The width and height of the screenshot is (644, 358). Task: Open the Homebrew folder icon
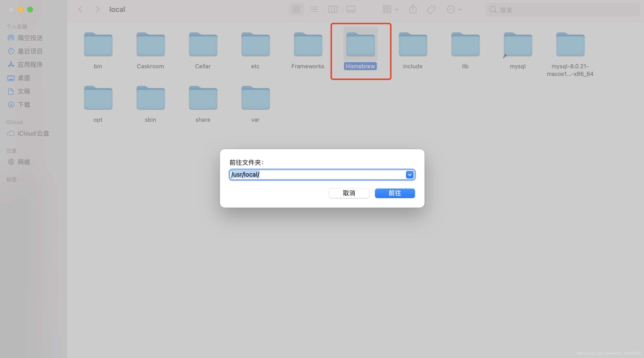(360, 45)
